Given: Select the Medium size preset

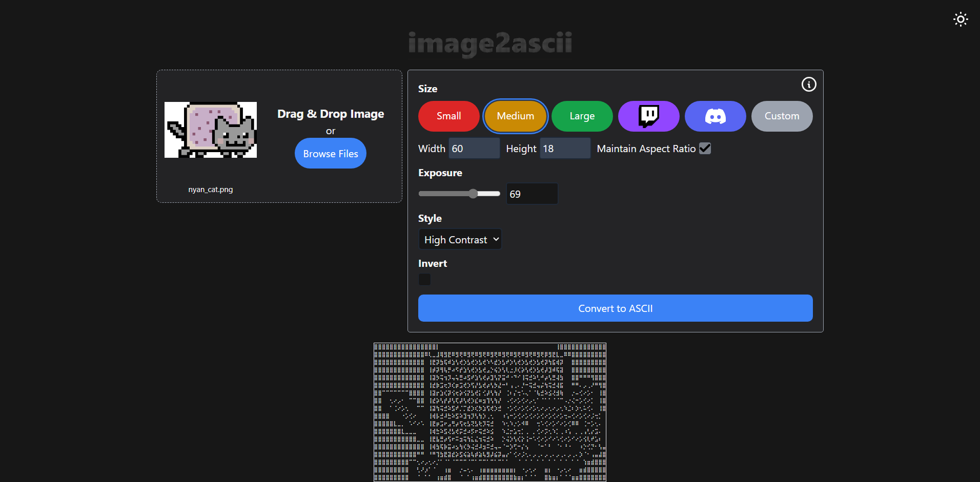Looking at the screenshot, I should tap(515, 116).
